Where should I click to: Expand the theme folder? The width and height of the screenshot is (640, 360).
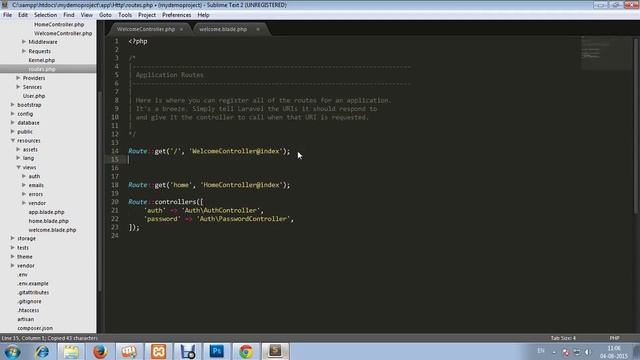[x=13, y=256]
